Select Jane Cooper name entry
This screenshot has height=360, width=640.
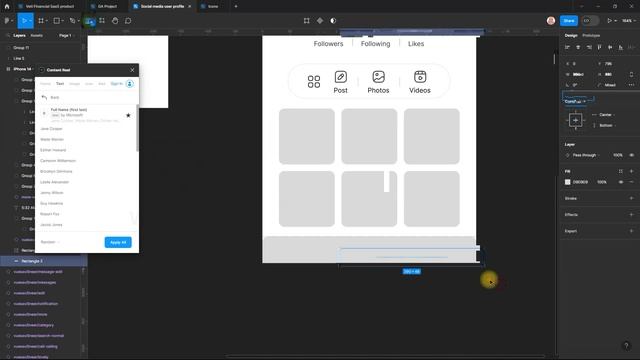pos(51,129)
